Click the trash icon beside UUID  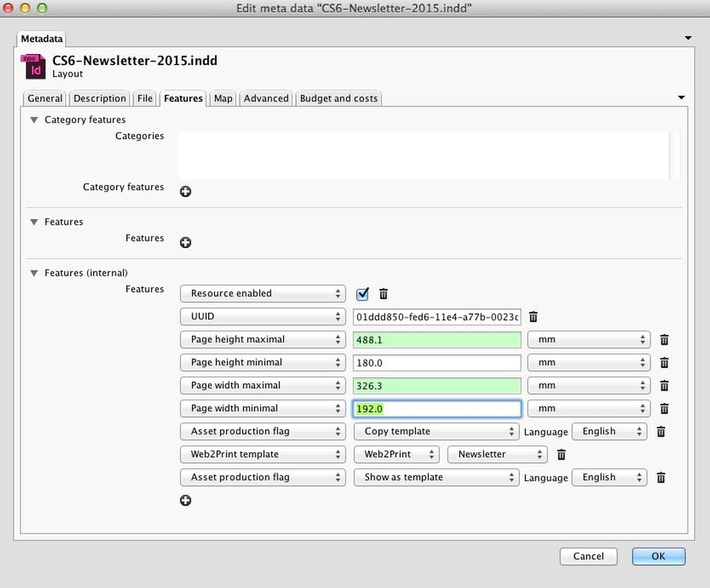533,317
